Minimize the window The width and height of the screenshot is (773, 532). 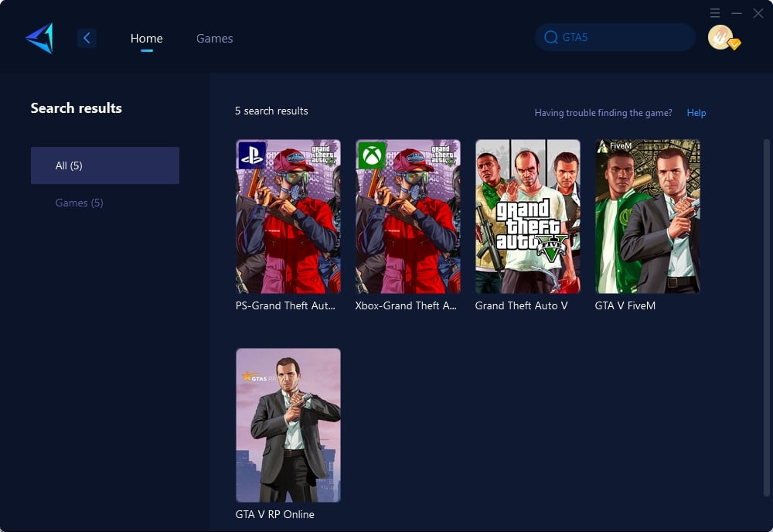tap(737, 13)
